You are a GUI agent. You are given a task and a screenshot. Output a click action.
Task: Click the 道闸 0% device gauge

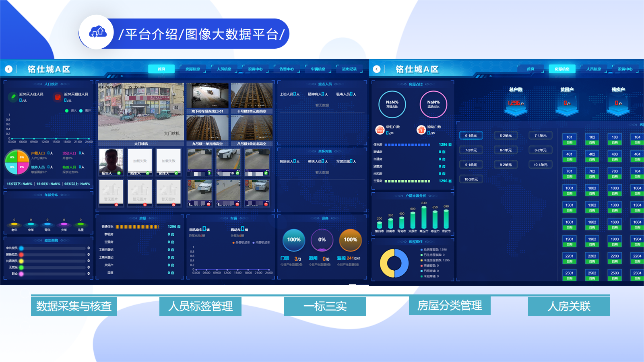pyautogui.click(x=322, y=240)
